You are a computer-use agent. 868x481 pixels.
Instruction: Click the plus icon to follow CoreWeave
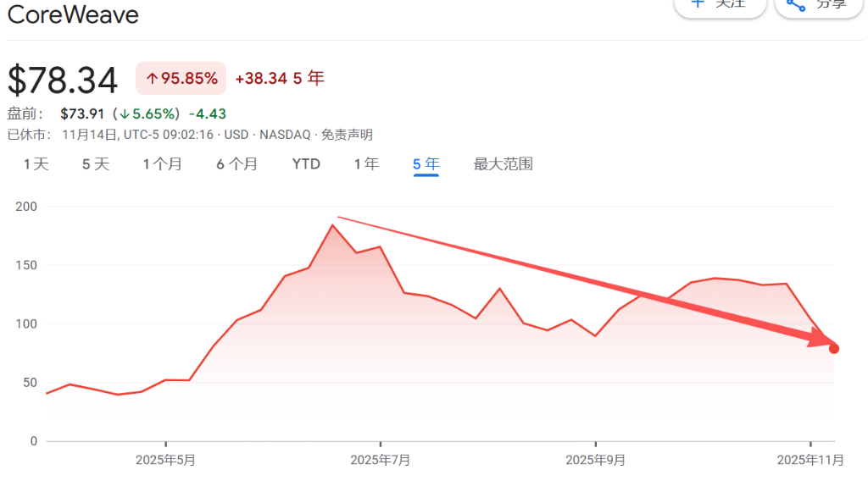pyautogui.click(x=698, y=3)
